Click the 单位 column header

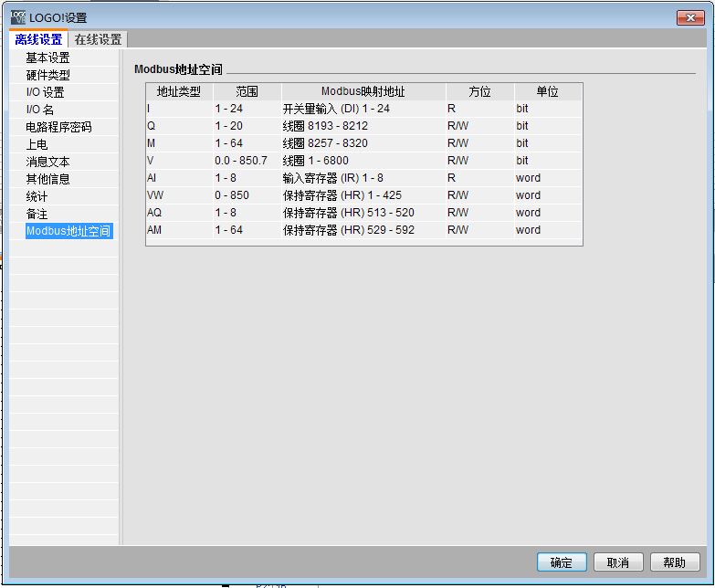pyautogui.click(x=548, y=91)
